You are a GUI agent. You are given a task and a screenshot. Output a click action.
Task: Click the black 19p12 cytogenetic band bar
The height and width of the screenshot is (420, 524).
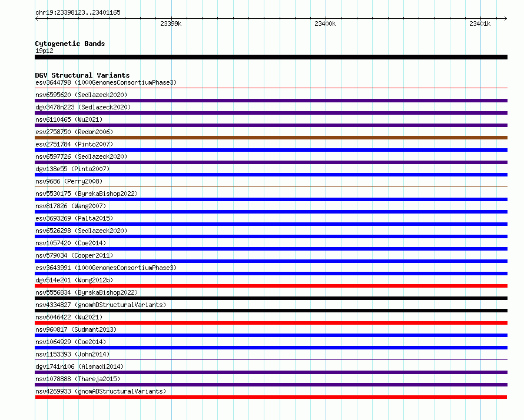[271, 57]
